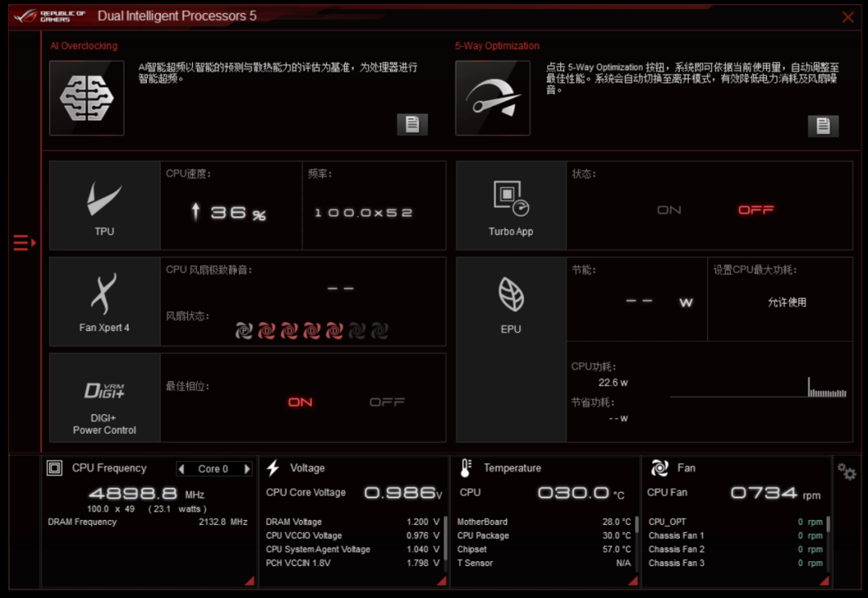
Task: Click the CPU Package temperature row
Action: coord(544,535)
